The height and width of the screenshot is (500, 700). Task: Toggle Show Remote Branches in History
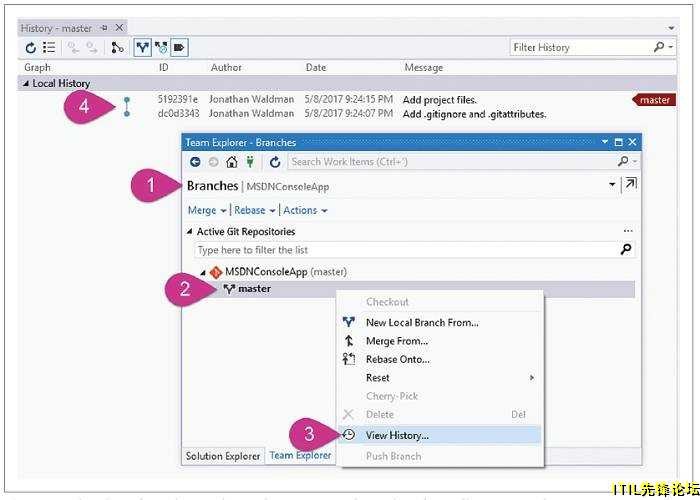161,47
